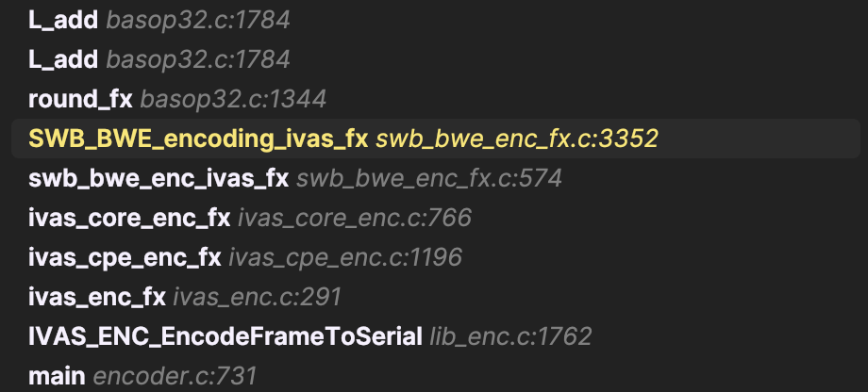Open lib_enc.c:1762 source location

pyautogui.click(x=510, y=336)
